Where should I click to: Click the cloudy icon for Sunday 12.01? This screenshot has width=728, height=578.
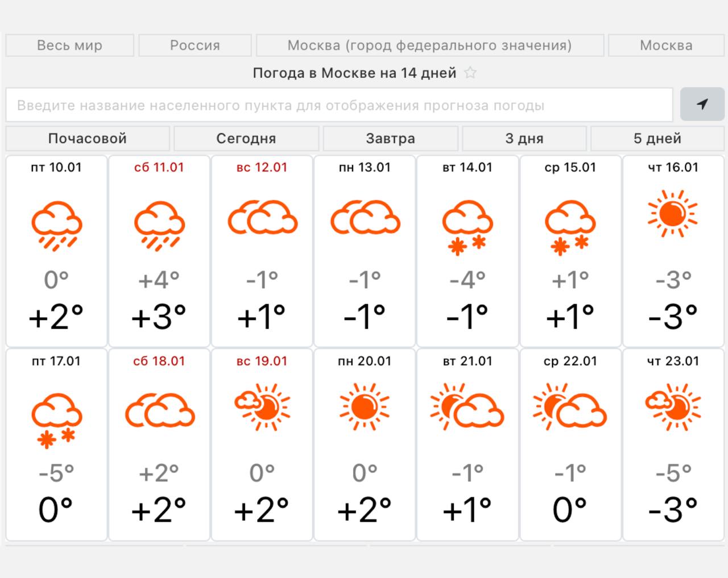(x=262, y=218)
